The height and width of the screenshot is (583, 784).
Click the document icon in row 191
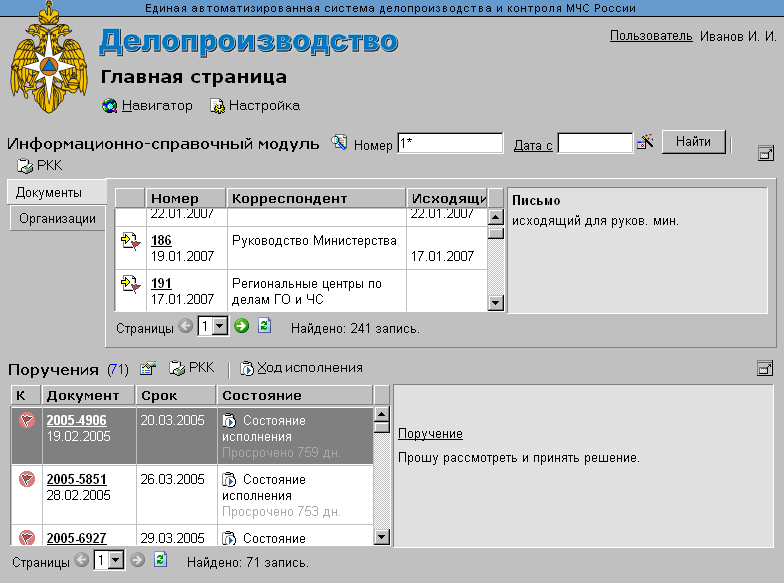130,284
